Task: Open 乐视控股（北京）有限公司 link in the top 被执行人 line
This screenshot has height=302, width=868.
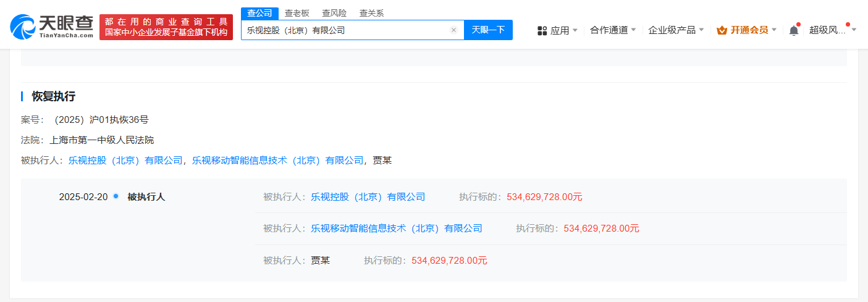Action: pos(126,160)
